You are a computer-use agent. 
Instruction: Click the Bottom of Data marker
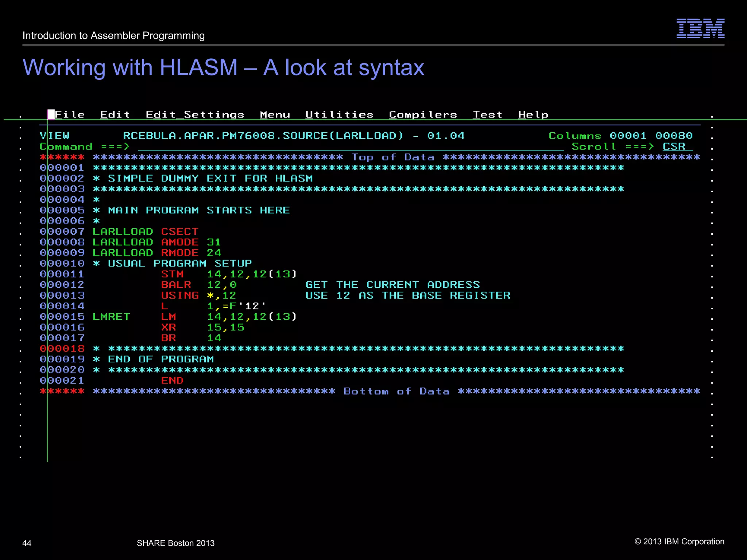(x=396, y=391)
